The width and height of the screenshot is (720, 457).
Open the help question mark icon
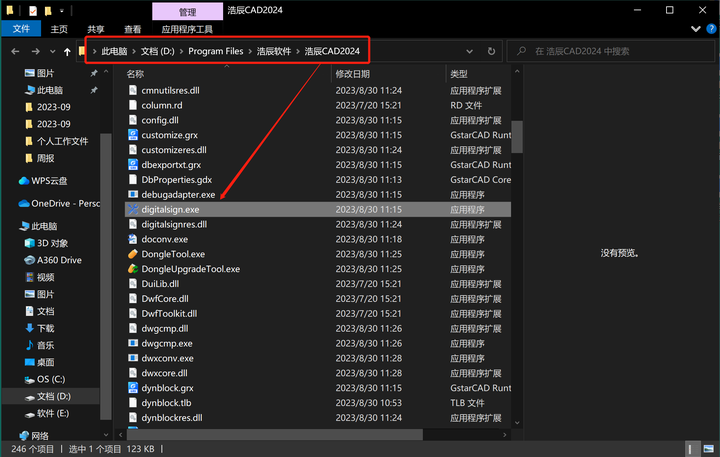pyautogui.click(x=711, y=29)
